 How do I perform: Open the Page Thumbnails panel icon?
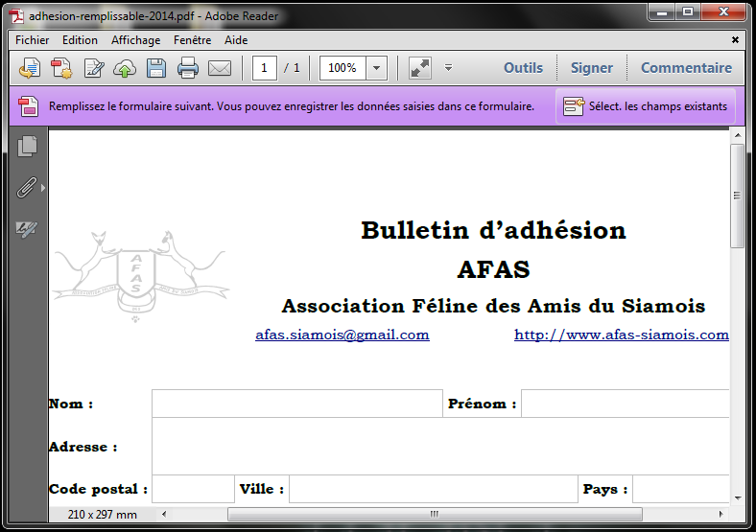(x=28, y=146)
